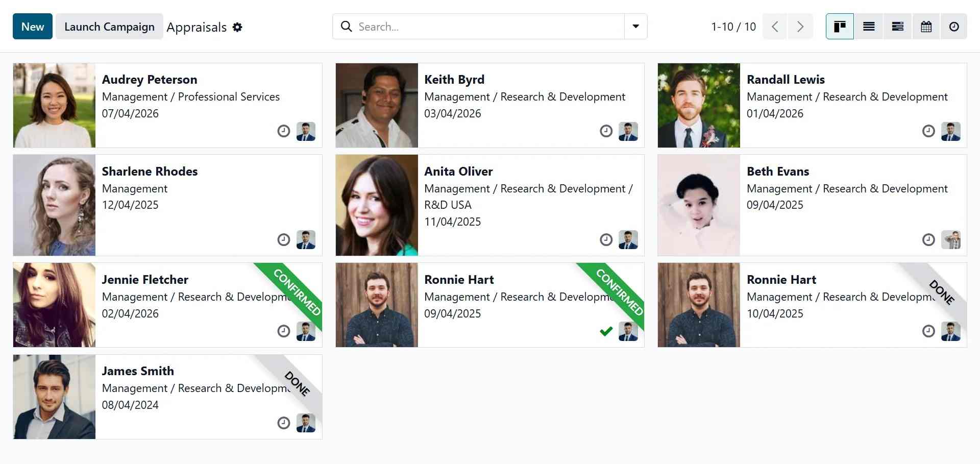Viewport: 980px width, 464px height.
Task: Click Launch Campaign button
Action: click(109, 27)
